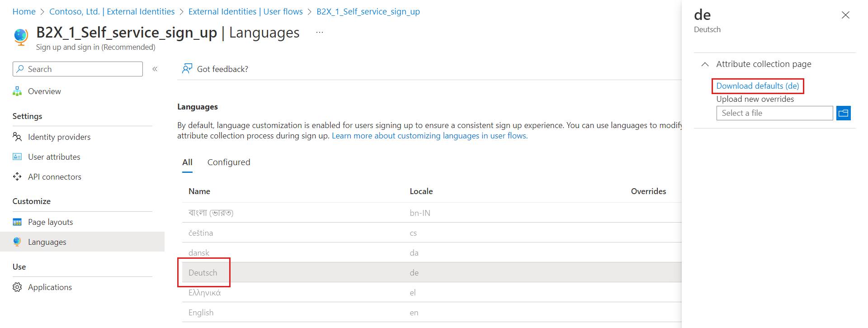Click the Select a file input
Screen dimensions: 868x328
[774, 113]
